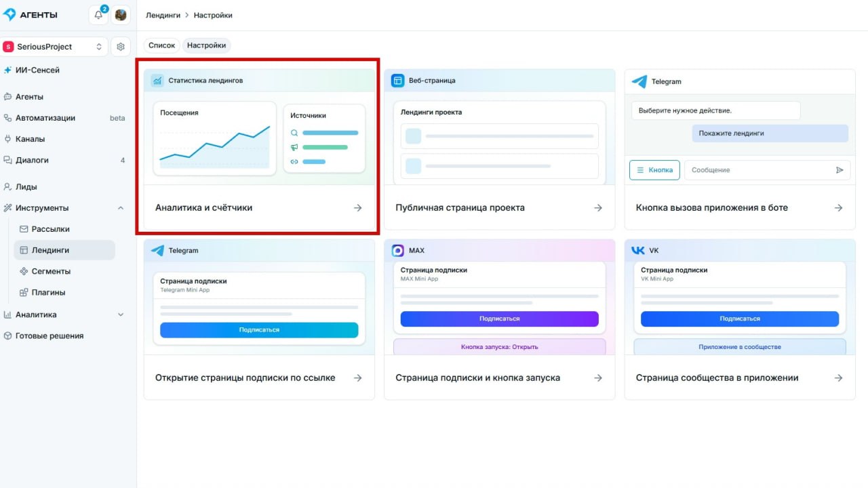Click the VK logo icon
Screen dimensions: 868x488
(x=638, y=251)
